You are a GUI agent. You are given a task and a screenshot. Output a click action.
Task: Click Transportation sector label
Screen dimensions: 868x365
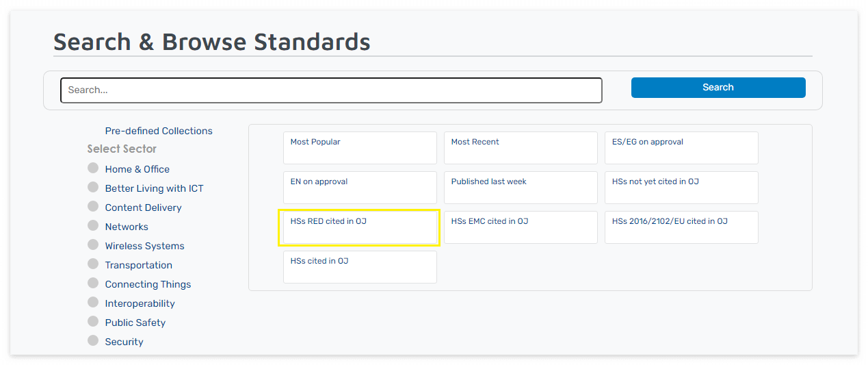[139, 265]
